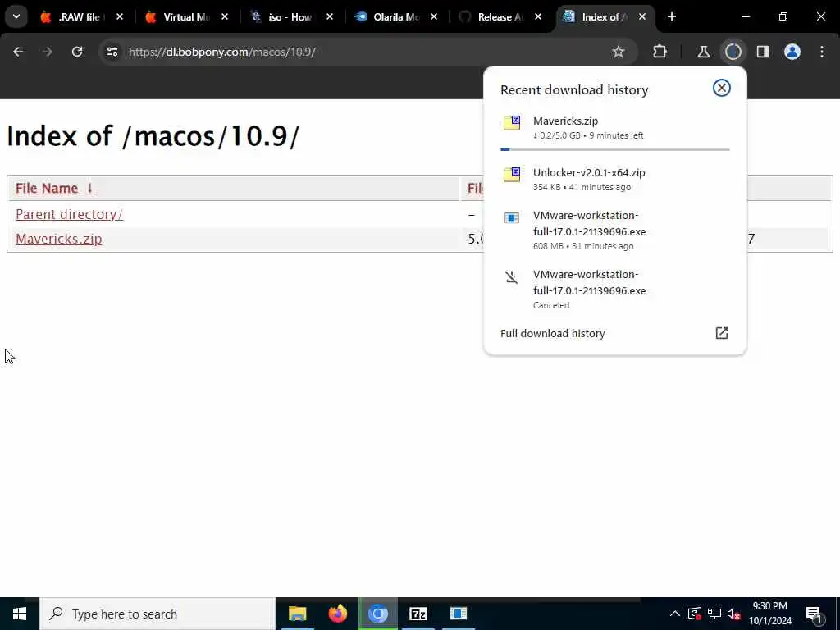Open Chrome Labs flask icon
The width and height of the screenshot is (840, 630).
click(x=703, y=52)
